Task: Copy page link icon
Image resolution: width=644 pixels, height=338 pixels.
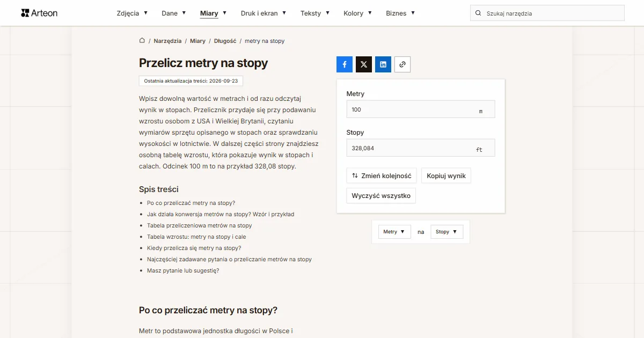Action: 402,64
